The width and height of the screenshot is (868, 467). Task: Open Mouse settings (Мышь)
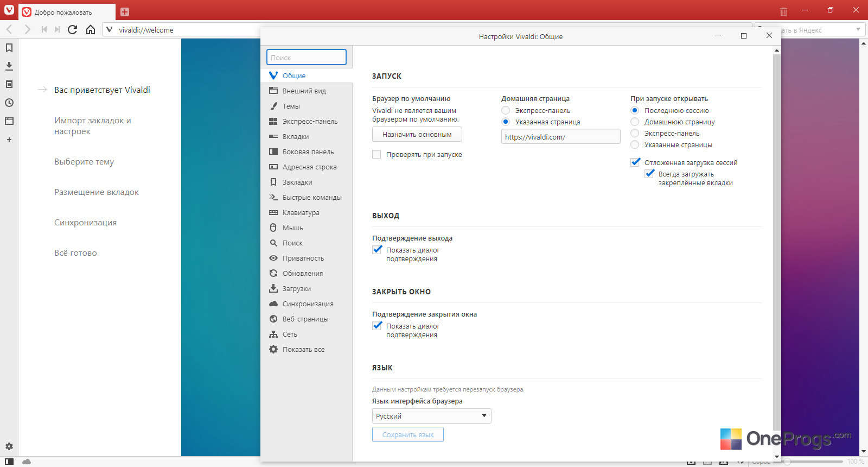click(x=307, y=228)
